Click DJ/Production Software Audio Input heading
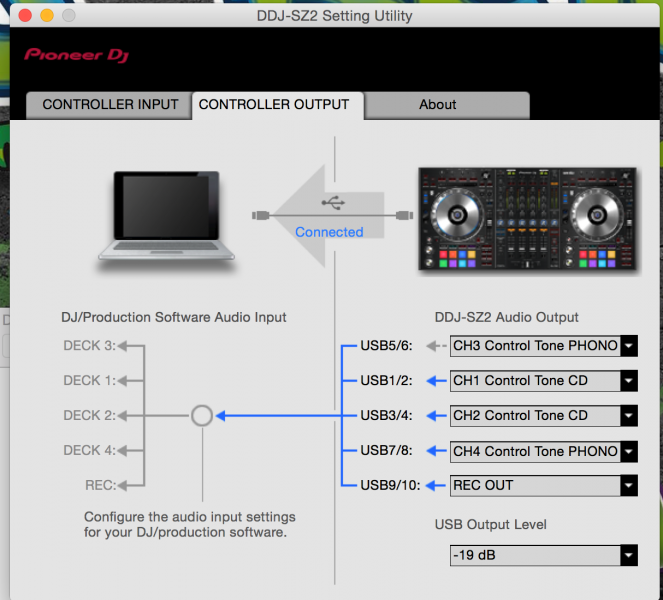This screenshot has width=663, height=600. 174,317
